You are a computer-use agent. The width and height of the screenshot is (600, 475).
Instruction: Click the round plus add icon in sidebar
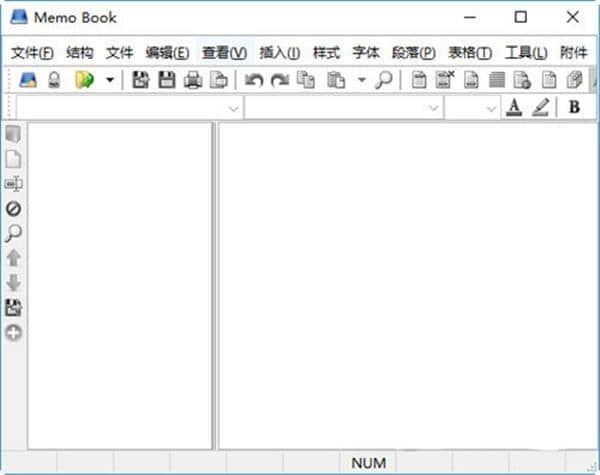(13, 332)
